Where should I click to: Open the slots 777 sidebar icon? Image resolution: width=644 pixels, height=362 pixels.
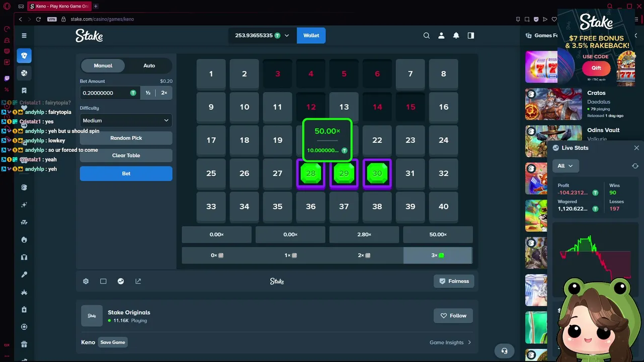coord(24,222)
